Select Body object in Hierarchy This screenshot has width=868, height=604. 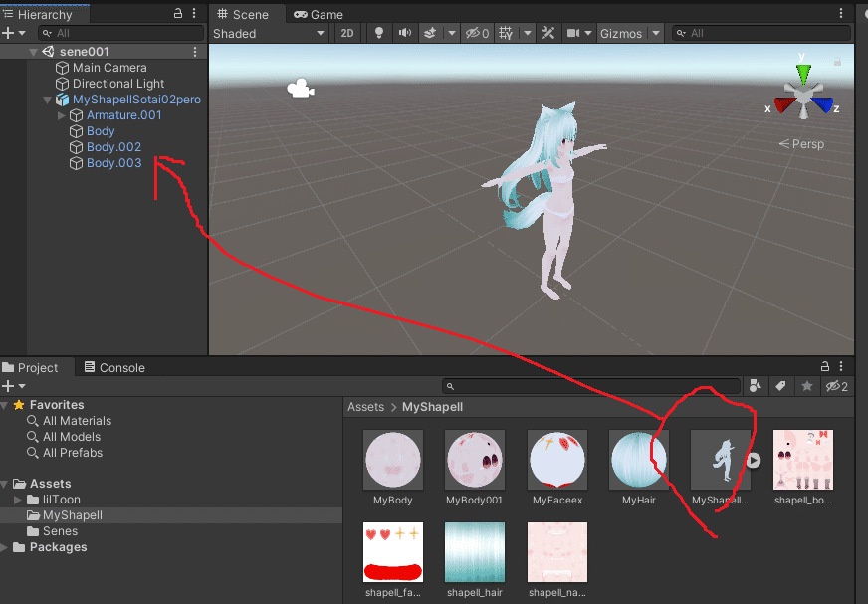pyautogui.click(x=101, y=131)
